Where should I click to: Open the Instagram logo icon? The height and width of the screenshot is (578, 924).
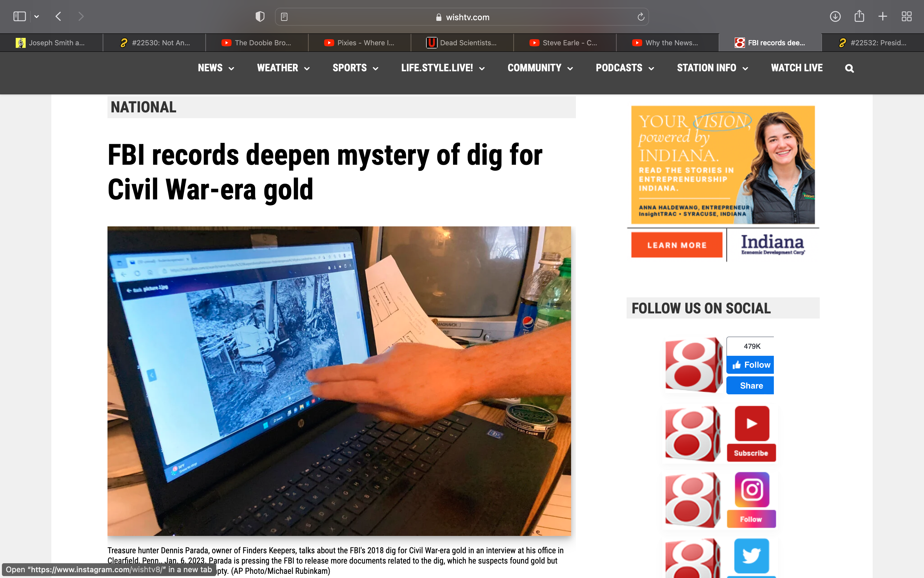tap(752, 490)
